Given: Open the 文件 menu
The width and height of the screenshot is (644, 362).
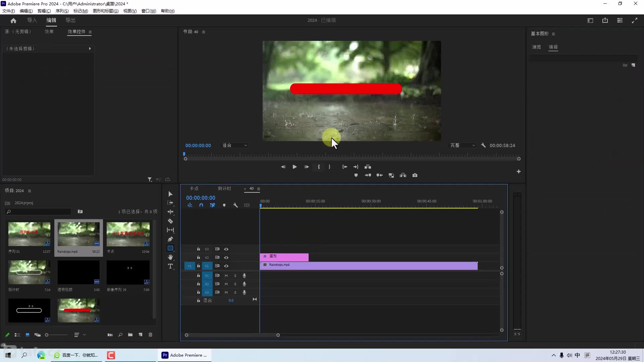Looking at the screenshot, I should (8, 11).
